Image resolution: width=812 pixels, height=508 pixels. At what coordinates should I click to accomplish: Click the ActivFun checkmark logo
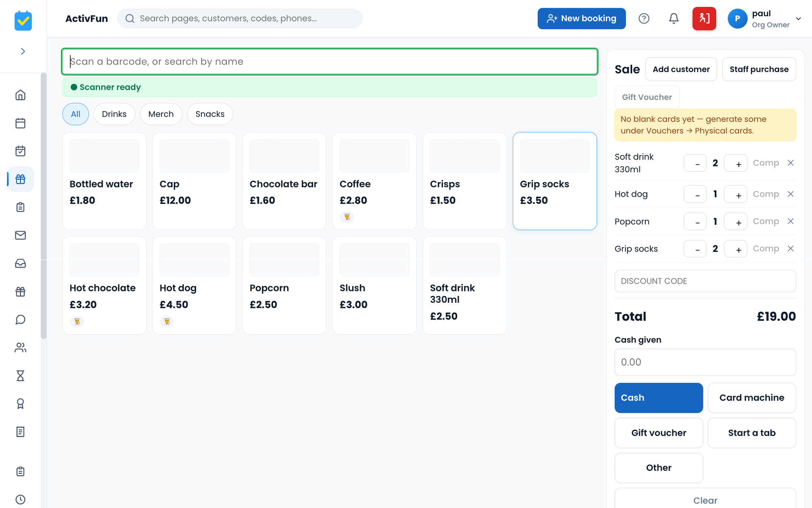(x=23, y=20)
